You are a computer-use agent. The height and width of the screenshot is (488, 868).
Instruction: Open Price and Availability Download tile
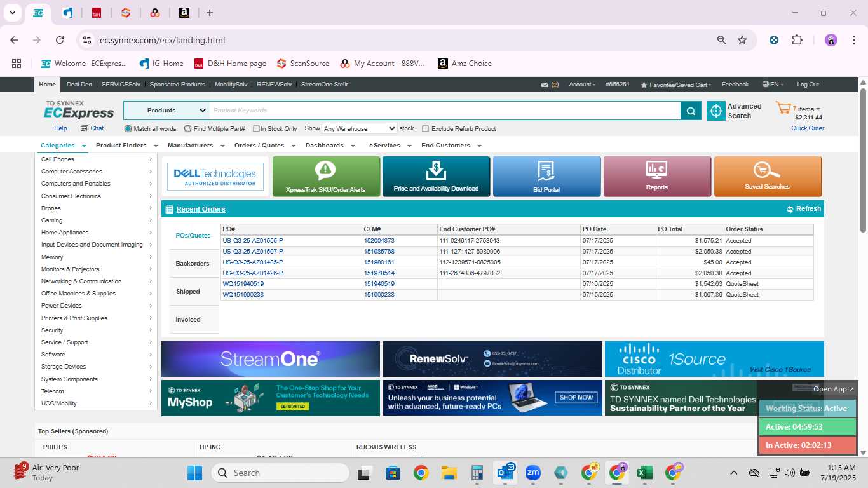tap(436, 176)
